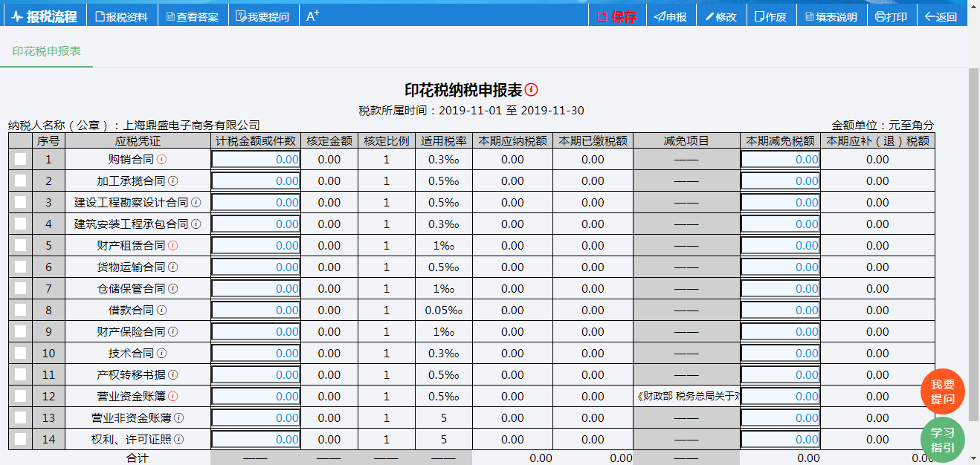Click the 计税金额 field for 购销合同

[x=256, y=159]
